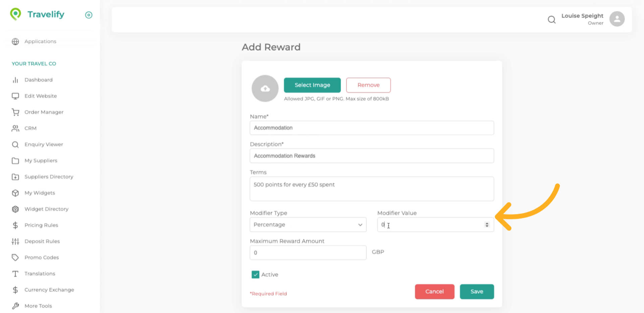
Task: Click the Travelify logo
Action: coord(37,14)
